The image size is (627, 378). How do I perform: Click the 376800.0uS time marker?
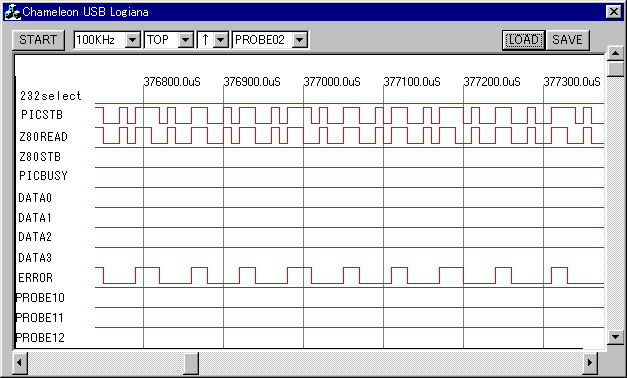coord(172,82)
